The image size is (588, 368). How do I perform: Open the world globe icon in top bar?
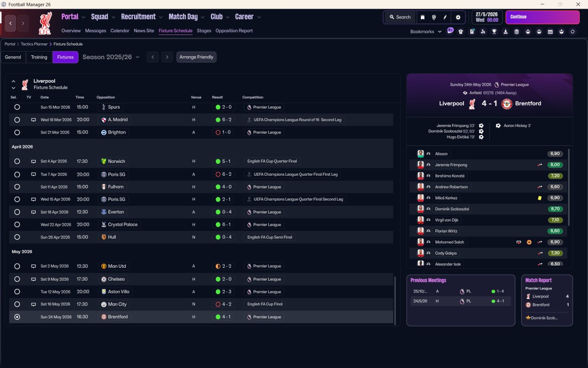click(x=434, y=17)
